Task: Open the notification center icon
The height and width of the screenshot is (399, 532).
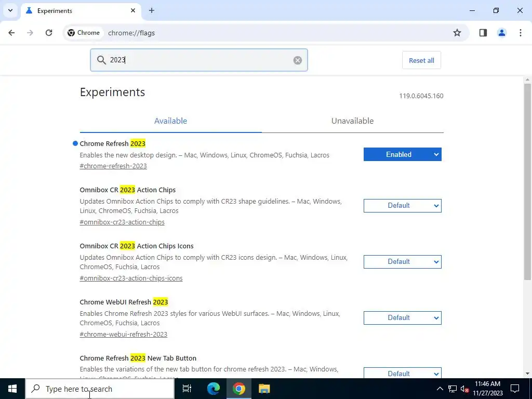Action: click(x=515, y=389)
